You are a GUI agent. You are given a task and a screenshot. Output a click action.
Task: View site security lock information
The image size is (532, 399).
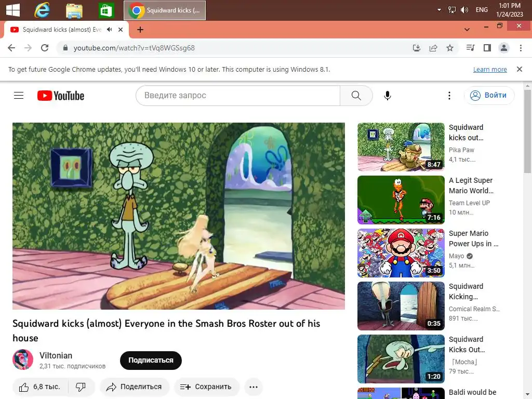click(65, 48)
